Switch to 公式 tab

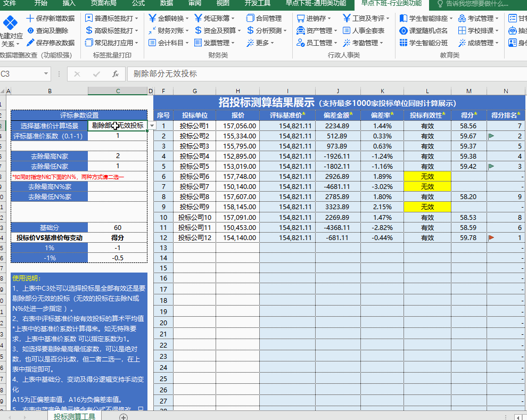pos(138,3)
